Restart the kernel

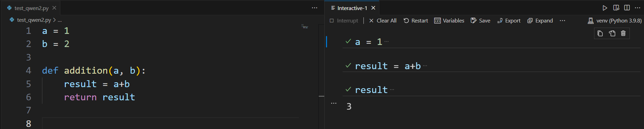tap(416, 21)
